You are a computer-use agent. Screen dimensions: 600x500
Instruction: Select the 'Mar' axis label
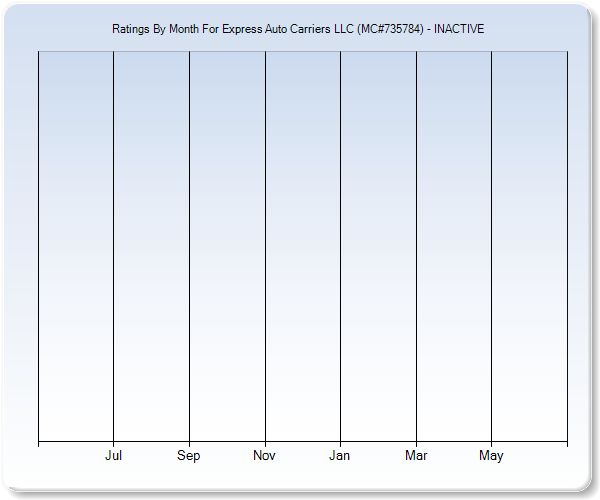[416, 455]
